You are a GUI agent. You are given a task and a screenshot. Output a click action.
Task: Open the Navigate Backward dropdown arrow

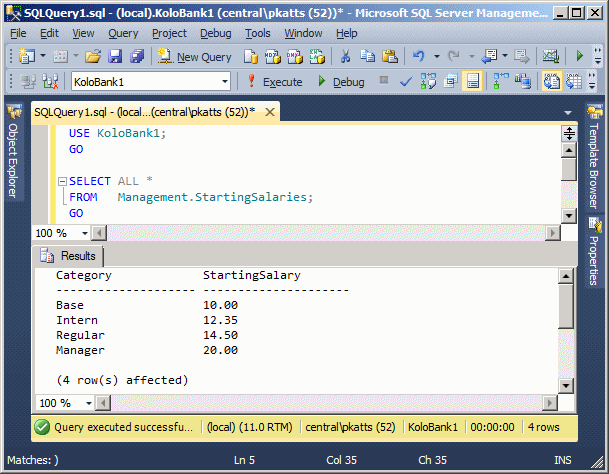[505, 56]
